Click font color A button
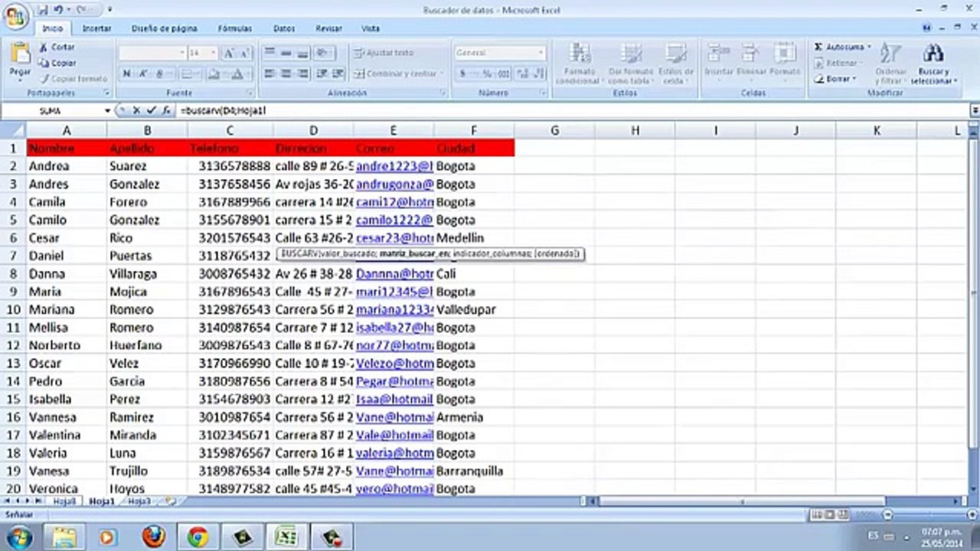This screenshot has height=551, width=980. pos(238,73)
